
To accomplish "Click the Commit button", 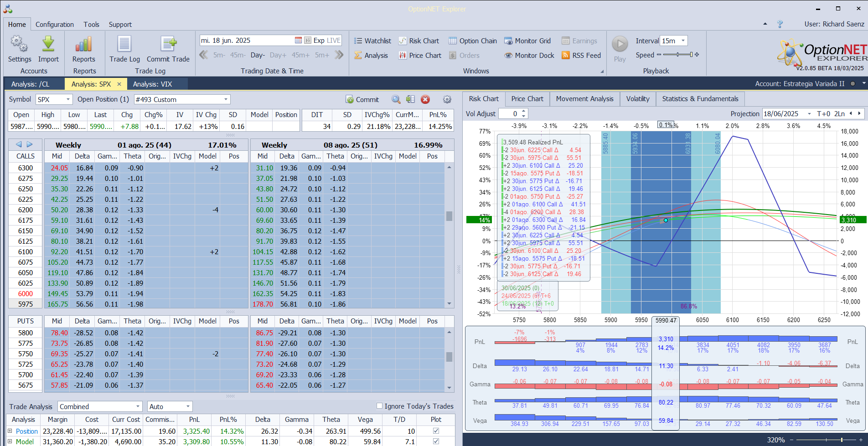I will (x=362, y=99).
